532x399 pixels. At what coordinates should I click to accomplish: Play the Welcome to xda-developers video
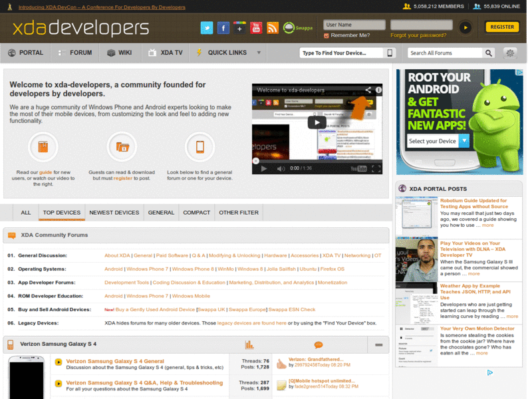pyautogui.click(x=317, y=123)
